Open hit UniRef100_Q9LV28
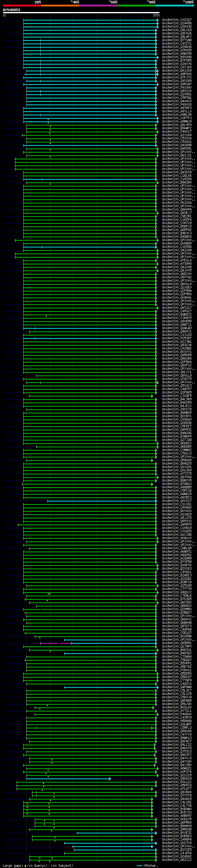 176,30
